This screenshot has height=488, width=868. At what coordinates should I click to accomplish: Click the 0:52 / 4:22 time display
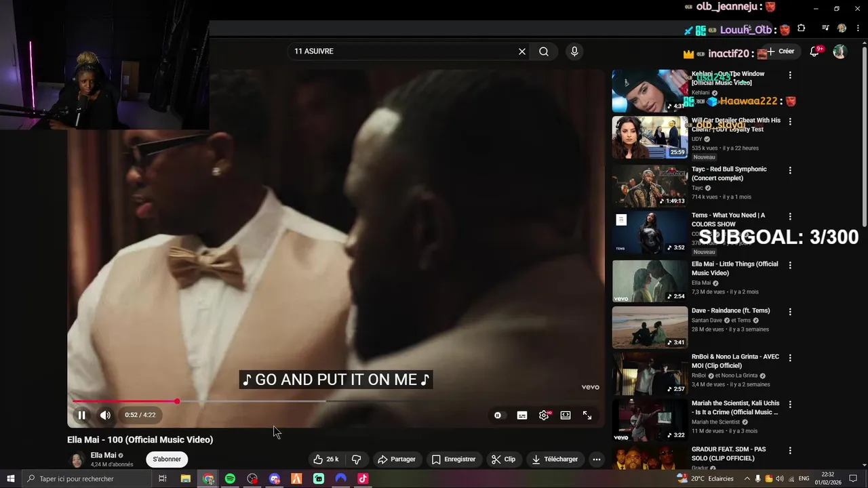pyautogui.click(x=140, y=415)
